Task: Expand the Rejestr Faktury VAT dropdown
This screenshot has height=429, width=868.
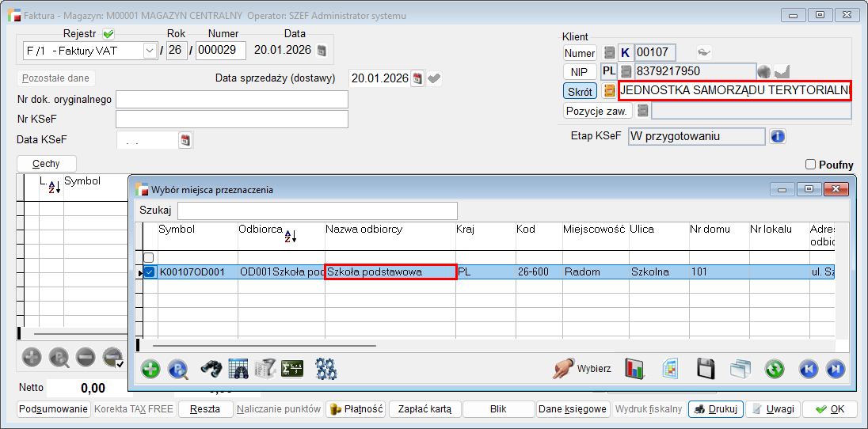Action: pos(149,51)
